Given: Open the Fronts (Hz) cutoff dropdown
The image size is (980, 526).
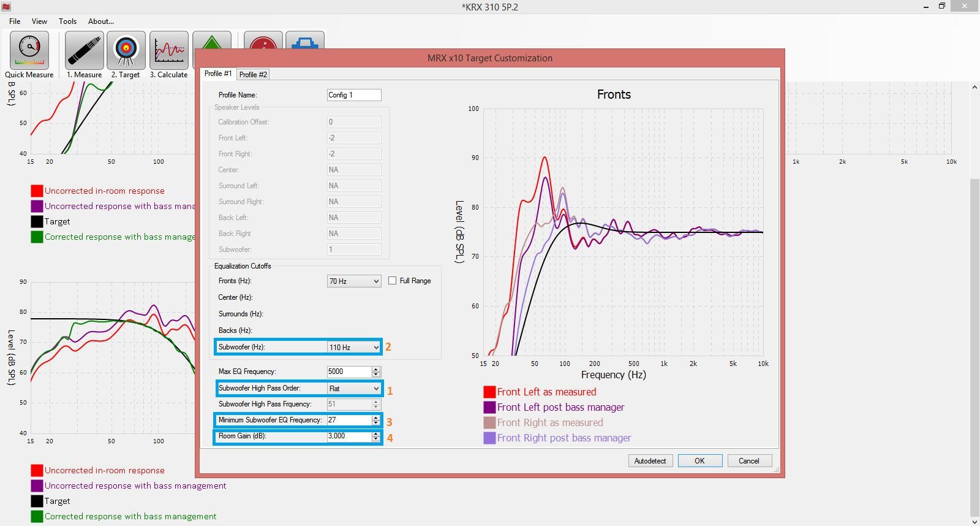Looking at the screenshot, I should (354, 281).
